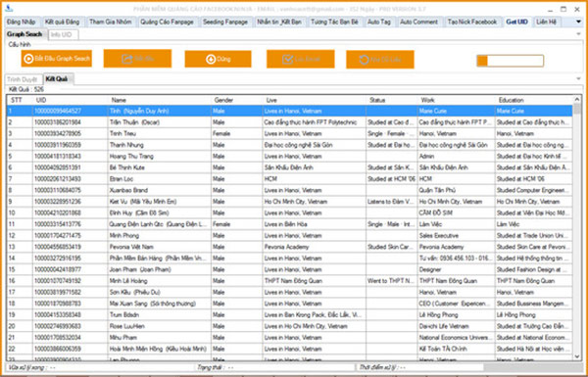588x377 pixels.
Task: Click the faded orange button with the checkmark icon
Action: pos(301,59)
